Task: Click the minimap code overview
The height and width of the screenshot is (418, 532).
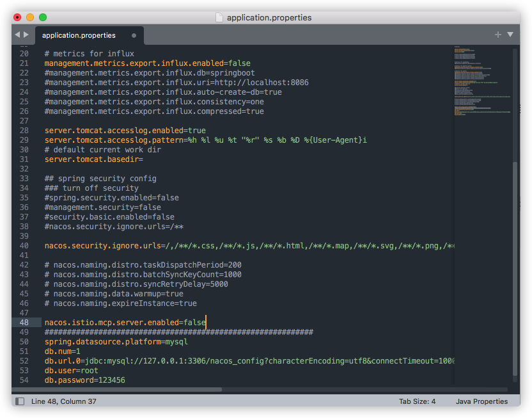Action: click(482, 81)
